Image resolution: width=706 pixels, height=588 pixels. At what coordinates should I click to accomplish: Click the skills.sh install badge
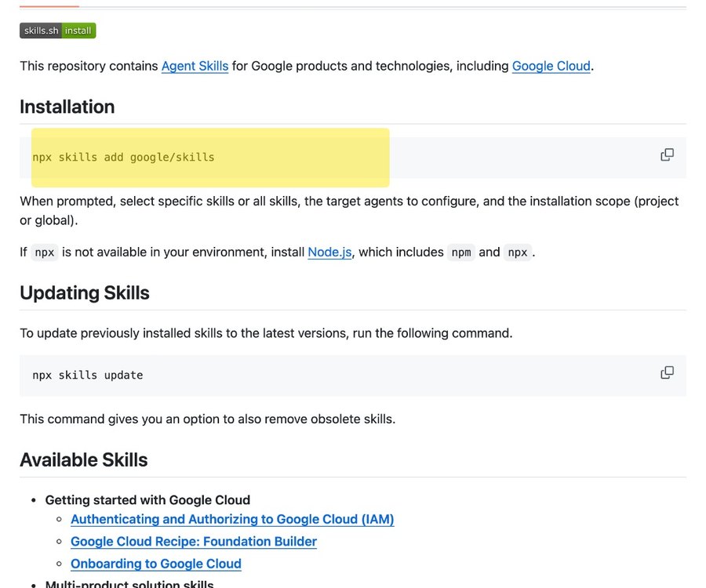[57, 31]
